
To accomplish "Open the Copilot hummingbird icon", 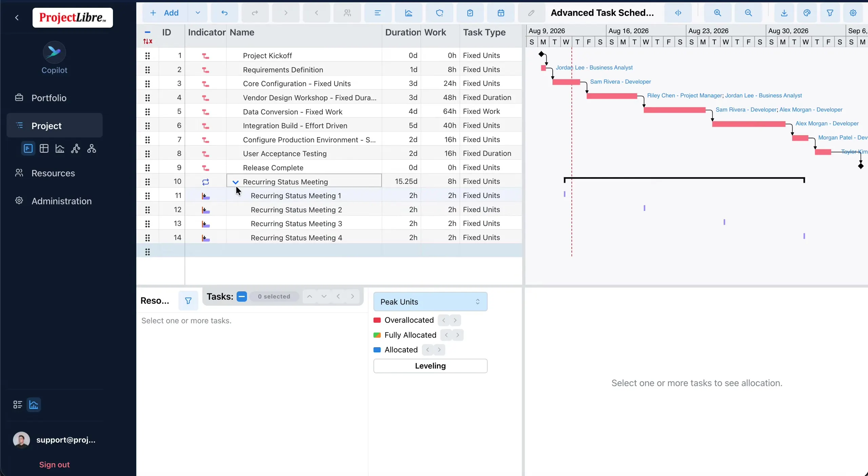I will coord(54,52).
